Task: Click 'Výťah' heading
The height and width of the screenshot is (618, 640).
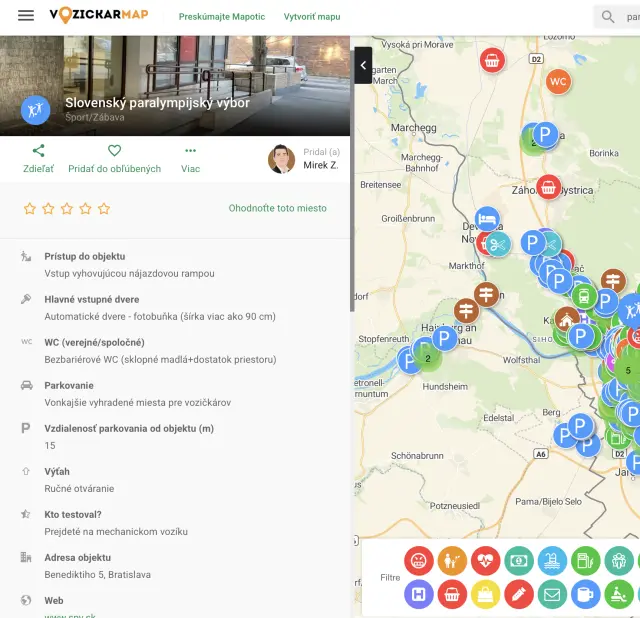Action: tap(57, 471)
